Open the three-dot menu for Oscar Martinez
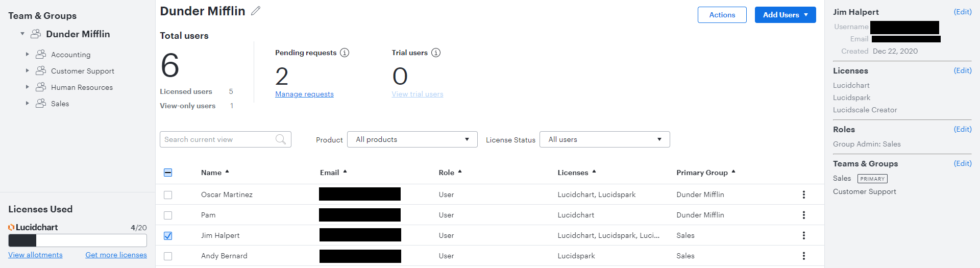 (804, 194)
